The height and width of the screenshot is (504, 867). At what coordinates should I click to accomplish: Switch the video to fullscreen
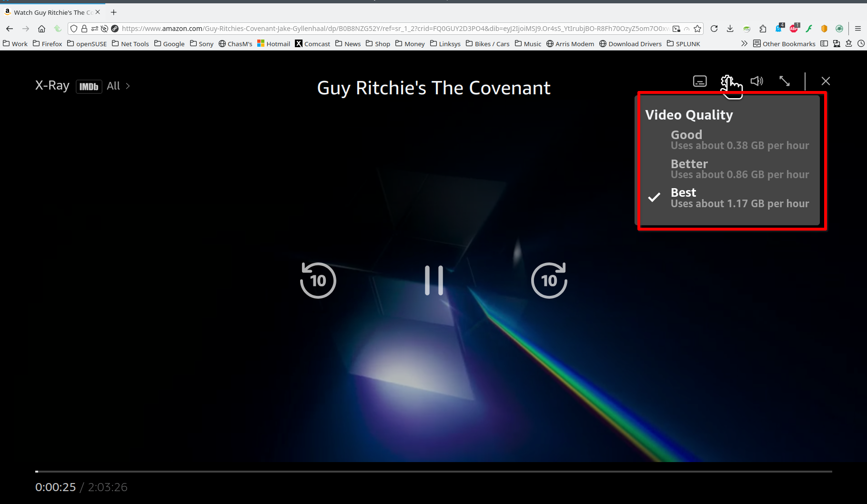pyautogui.click(x=785, y=81)
